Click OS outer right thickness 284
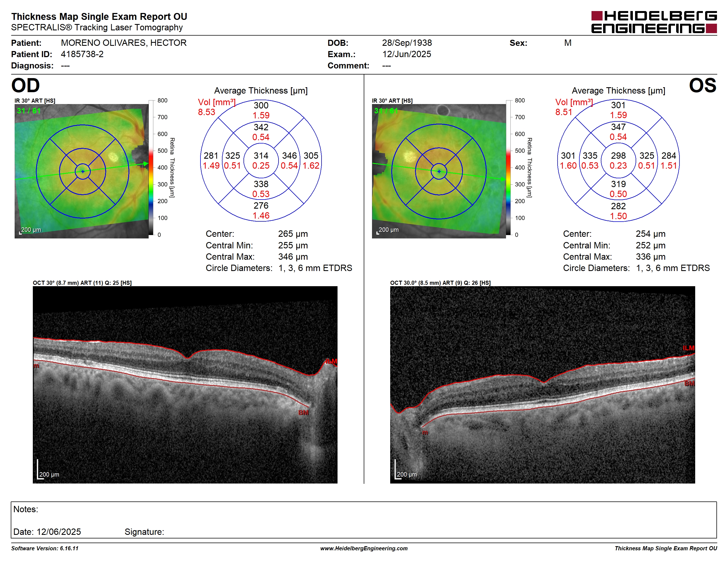 [668, 155]
